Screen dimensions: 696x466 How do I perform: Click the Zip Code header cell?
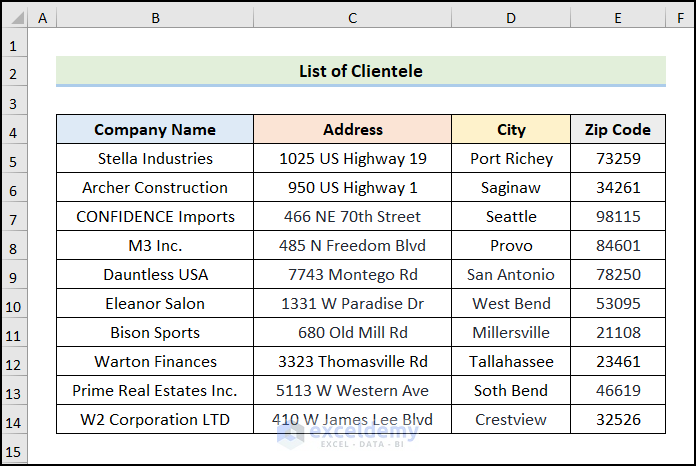pyautogui.click(x=618, y=130)
